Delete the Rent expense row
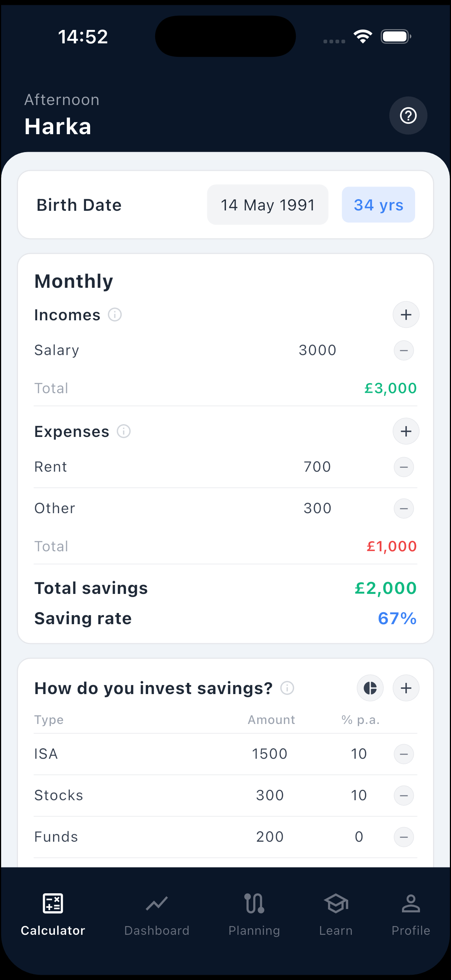The image size is (451, 980). (404, 467)
